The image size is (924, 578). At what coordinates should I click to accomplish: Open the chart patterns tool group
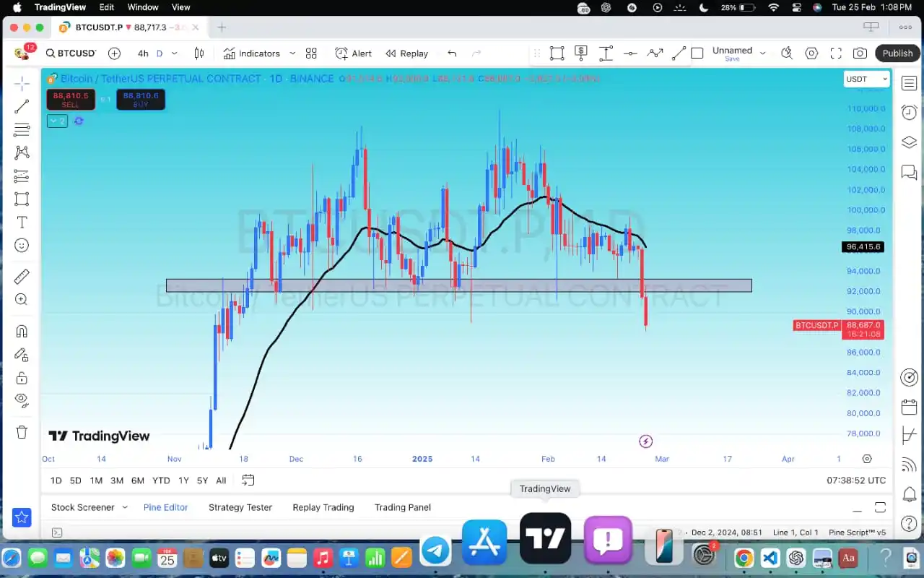22,152
